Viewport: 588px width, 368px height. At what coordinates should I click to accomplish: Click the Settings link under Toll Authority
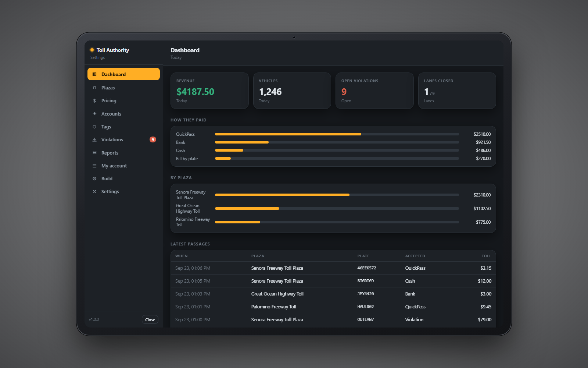(98, 57)
